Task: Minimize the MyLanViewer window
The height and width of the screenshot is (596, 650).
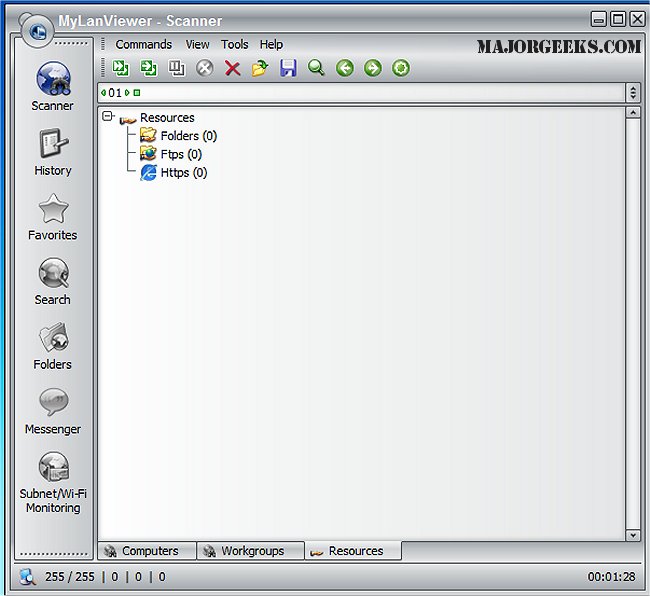Action: [x=598, y=19]
